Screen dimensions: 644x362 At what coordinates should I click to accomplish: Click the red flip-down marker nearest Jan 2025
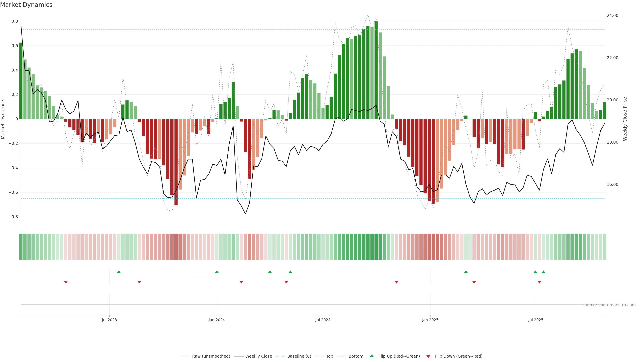396,282
